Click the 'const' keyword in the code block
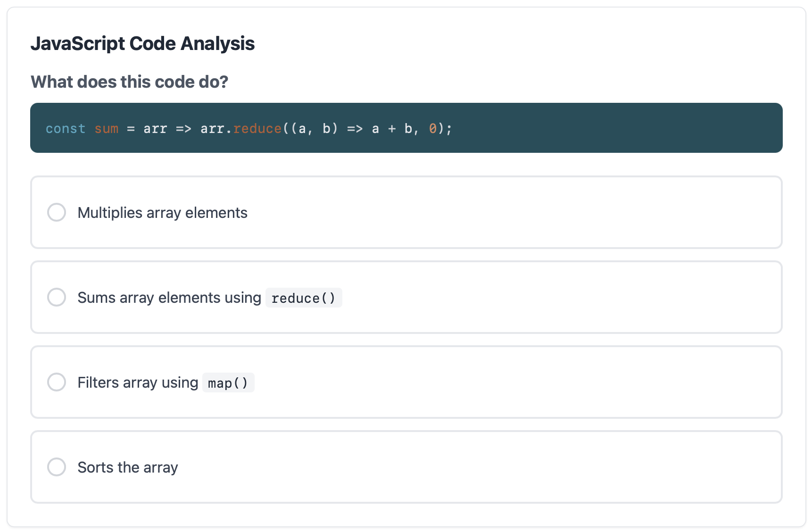The width and height of the screenshot is (812, 532). 66,129
